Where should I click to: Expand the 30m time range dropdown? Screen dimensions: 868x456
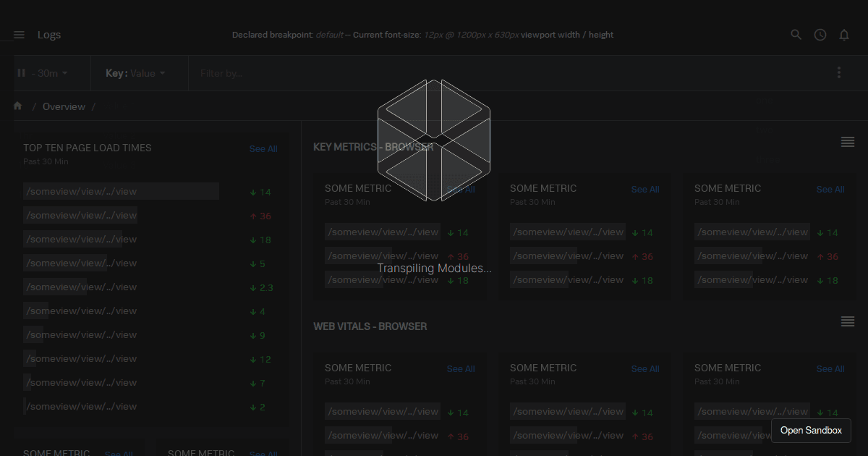[50, 73]
